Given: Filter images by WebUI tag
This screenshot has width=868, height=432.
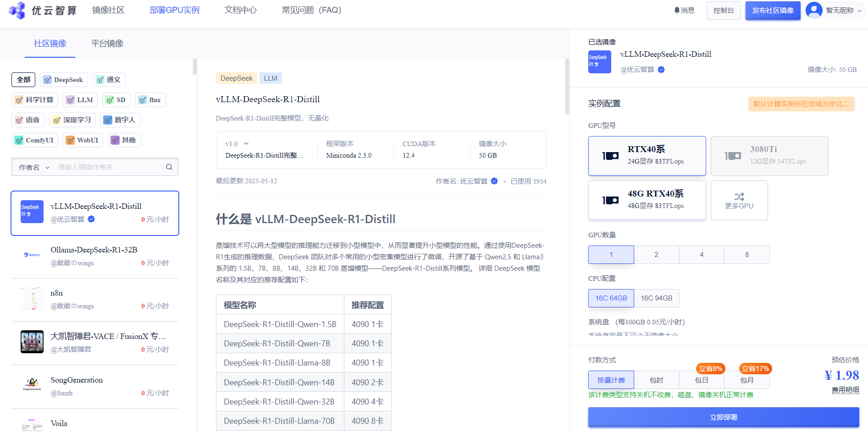Looking at the screenshot, I should pyautogui.click(x=83, y=140).
